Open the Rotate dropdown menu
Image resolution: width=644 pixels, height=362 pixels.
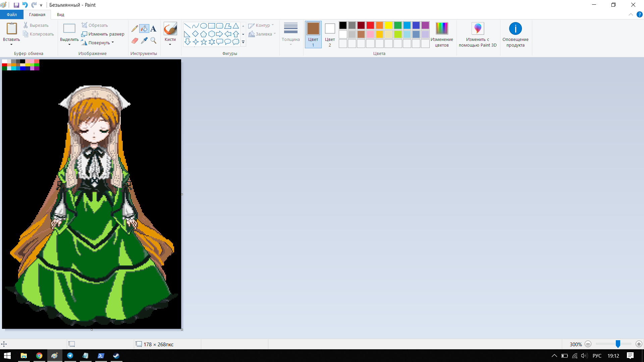click(x=101, y=43)
